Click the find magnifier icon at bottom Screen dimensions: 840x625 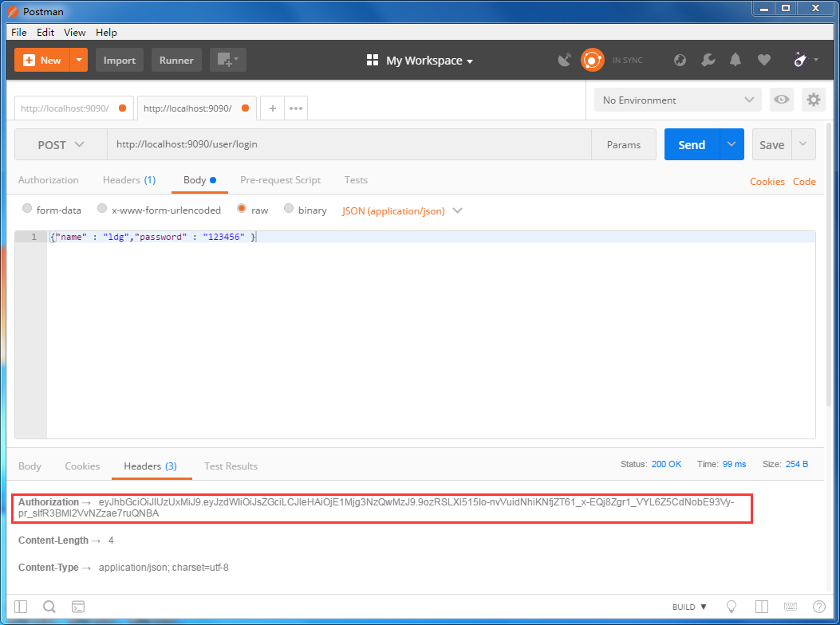49,607
